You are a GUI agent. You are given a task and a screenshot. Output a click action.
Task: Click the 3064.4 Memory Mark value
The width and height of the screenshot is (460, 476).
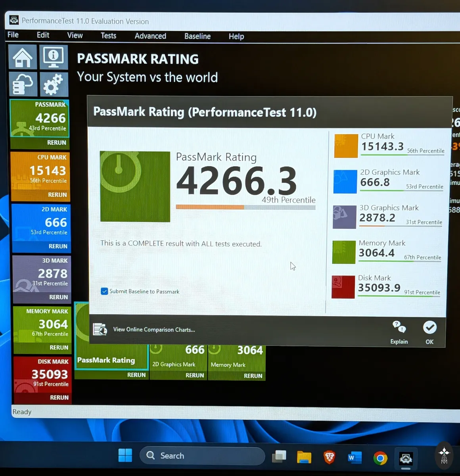pos(377,253)
